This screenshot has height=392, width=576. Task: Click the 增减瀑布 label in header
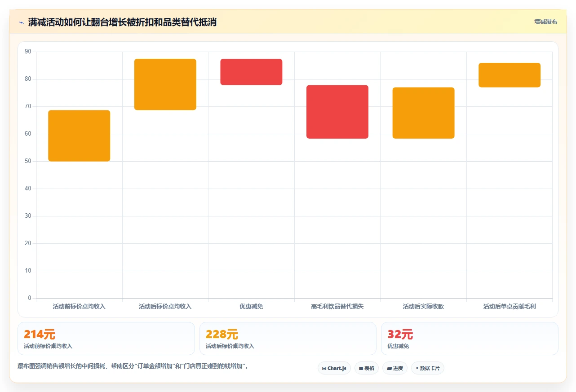point(546,22)
